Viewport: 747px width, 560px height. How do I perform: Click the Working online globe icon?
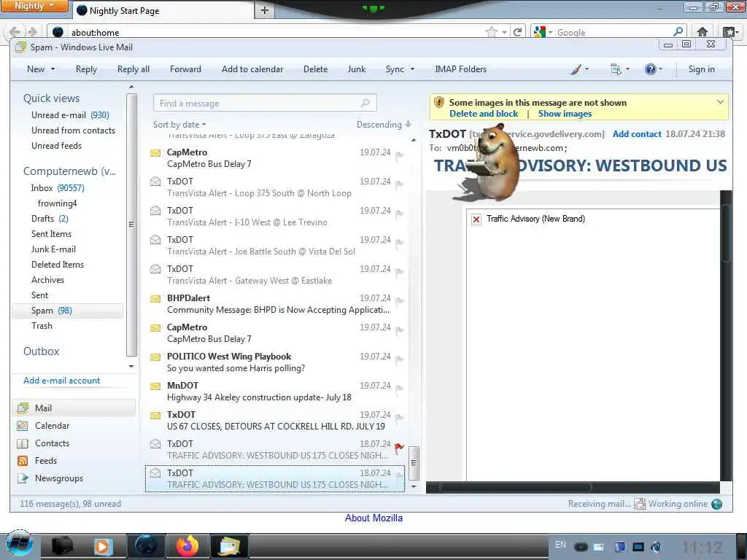click(716, 504)
